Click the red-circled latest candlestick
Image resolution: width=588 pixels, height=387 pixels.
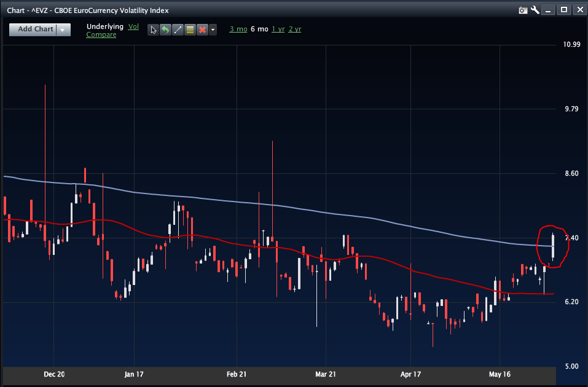(554, 246)
